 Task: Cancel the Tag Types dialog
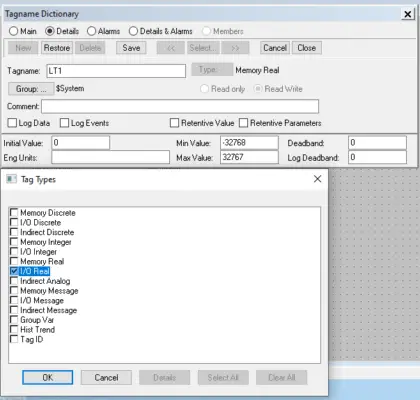(x=106, y=377)
